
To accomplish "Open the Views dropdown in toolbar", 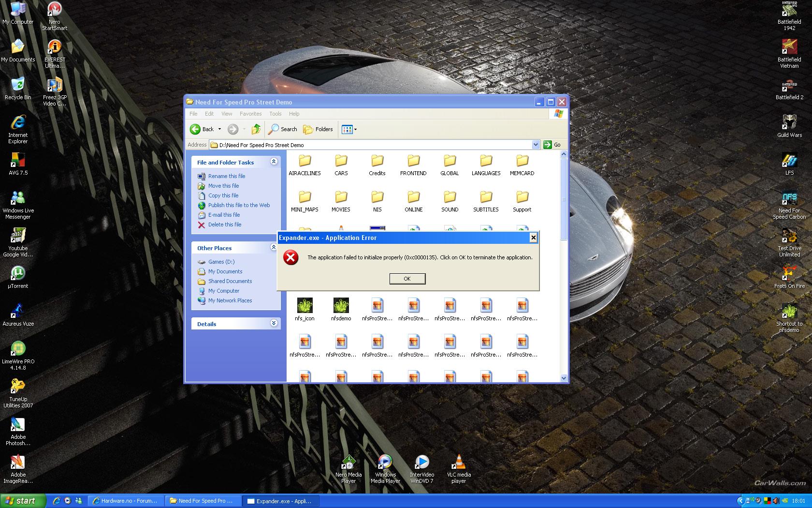I will [x=349, y=129].
